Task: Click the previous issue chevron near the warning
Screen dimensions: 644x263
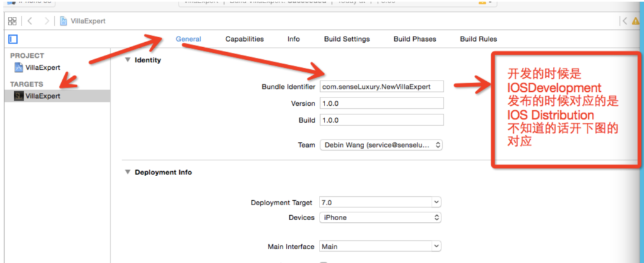Action: point(625,21)
